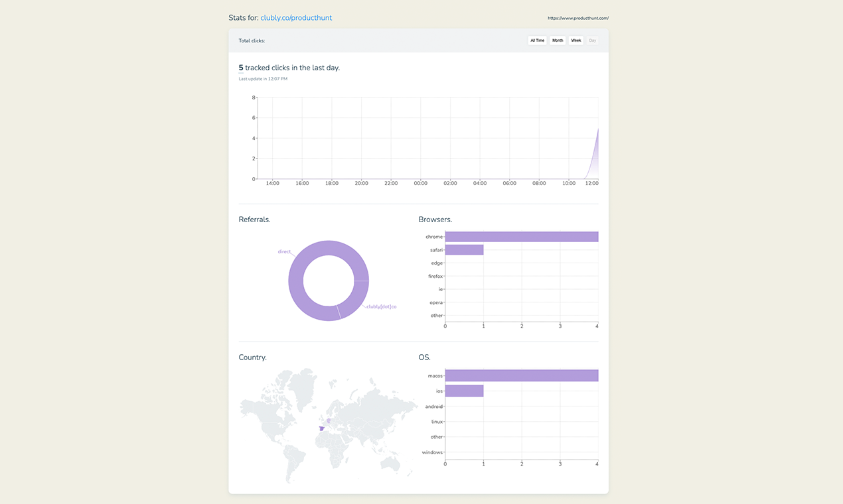Image resolution: width=843 pixels, height=504 pixels.
Task: Click the highlighted Spain region on map
Action: [x=322, y=428]
